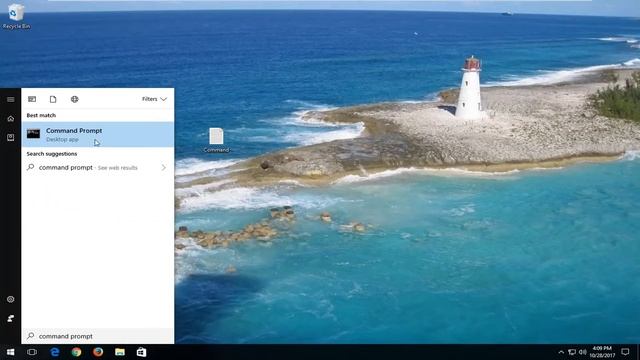Viewport: 640px width, 360px height.
Task: Expand web suggestion chevron arrow
Action: (x=164, y=167)
